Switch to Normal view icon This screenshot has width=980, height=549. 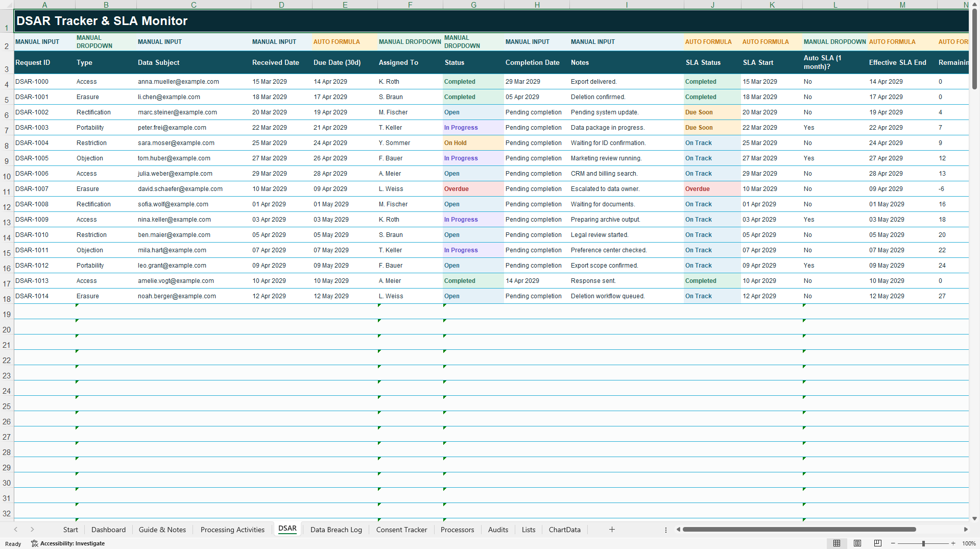tap(836, 543)
